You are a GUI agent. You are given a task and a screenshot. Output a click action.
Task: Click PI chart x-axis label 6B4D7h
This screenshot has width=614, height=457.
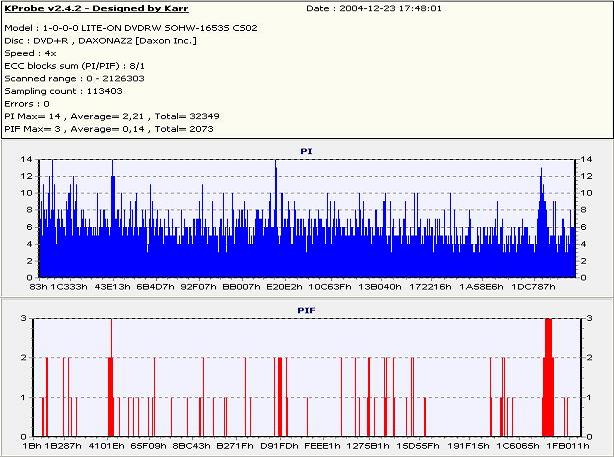(155, 287)
